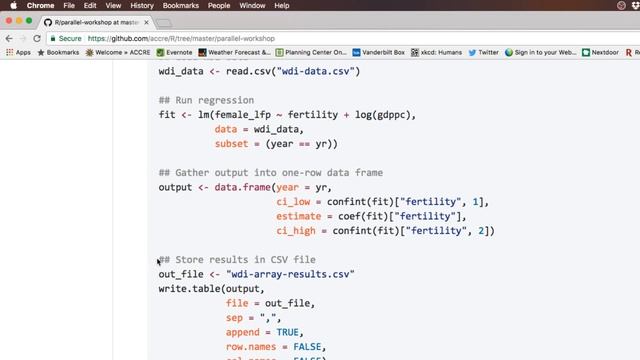Open the History menu
Screen dimensions: 640x360
point(142,5)
